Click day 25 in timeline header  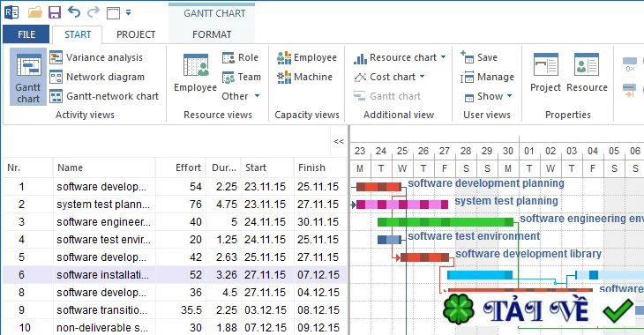click(x=402, y=151)
